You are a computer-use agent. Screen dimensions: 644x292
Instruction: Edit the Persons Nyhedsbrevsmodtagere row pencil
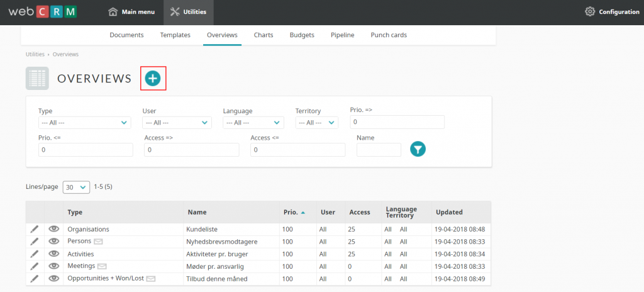point(35,242)
